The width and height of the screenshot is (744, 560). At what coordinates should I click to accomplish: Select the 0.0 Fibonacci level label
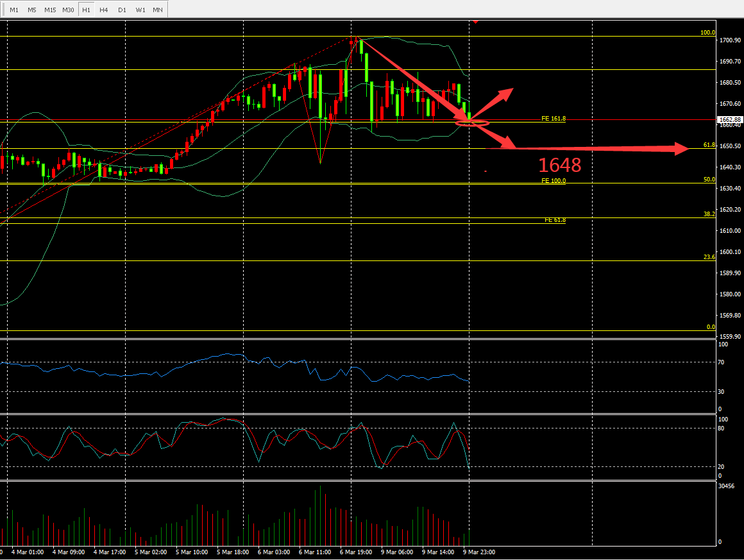(711, 327)
